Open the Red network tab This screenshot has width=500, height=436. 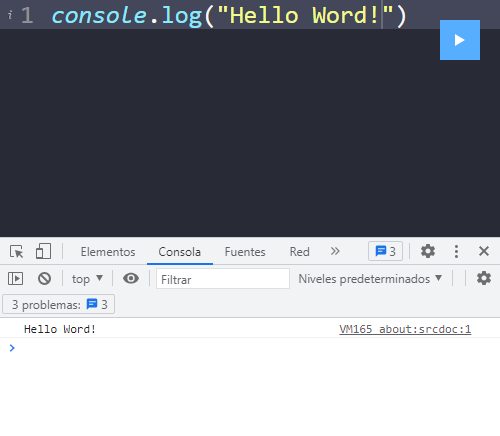pos(300,252)
